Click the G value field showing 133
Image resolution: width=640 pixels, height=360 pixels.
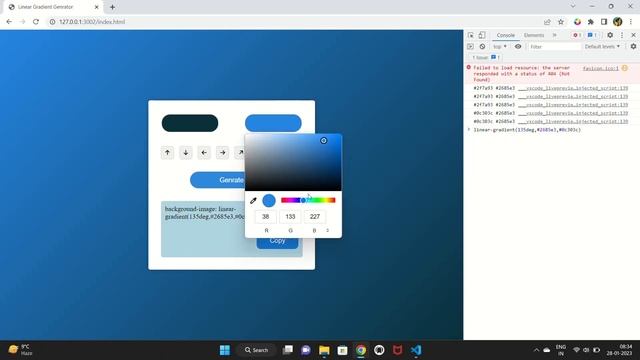(x=290, y=217)
